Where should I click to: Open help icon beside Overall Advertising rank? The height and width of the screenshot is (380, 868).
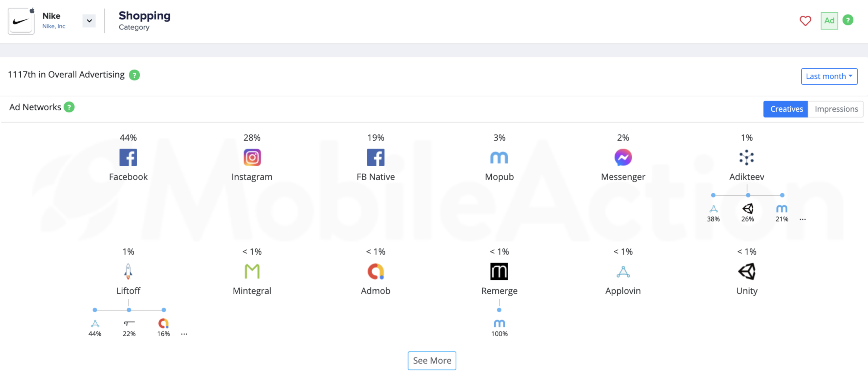tap(134, 75)
